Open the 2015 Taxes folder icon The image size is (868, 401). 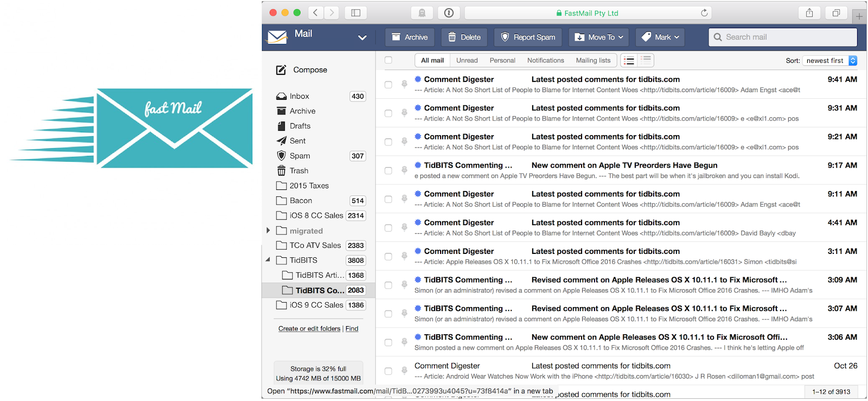[x=281, y=186]
